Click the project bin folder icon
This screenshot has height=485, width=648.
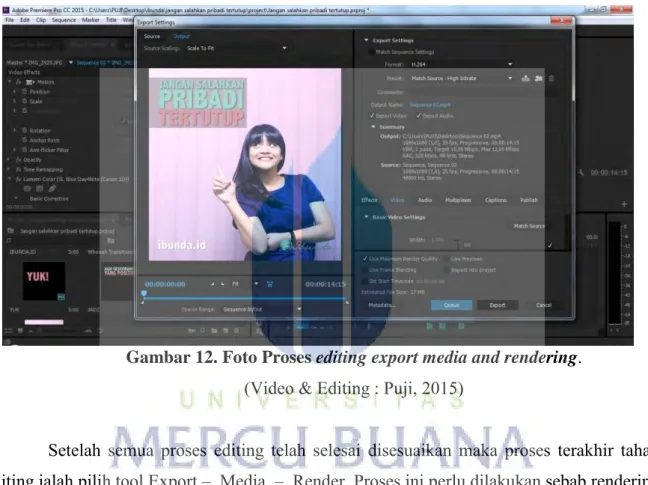tap(11, 231)
